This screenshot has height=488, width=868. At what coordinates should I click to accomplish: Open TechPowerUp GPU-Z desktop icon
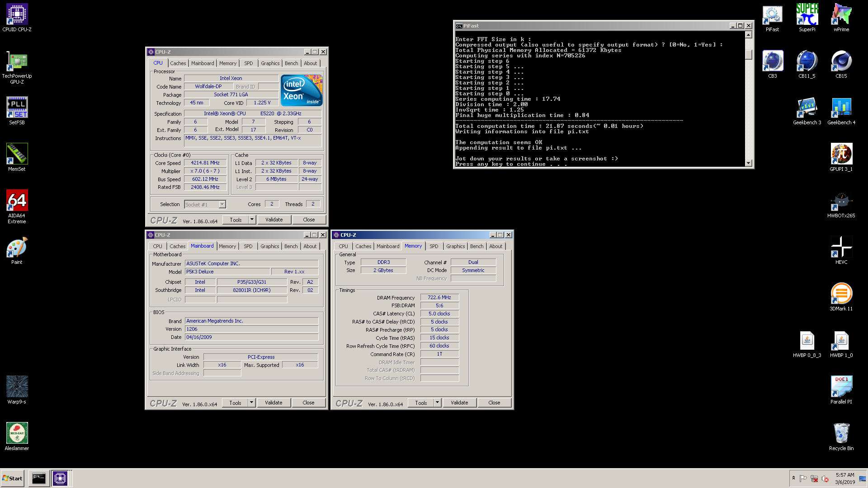point(17,67)
